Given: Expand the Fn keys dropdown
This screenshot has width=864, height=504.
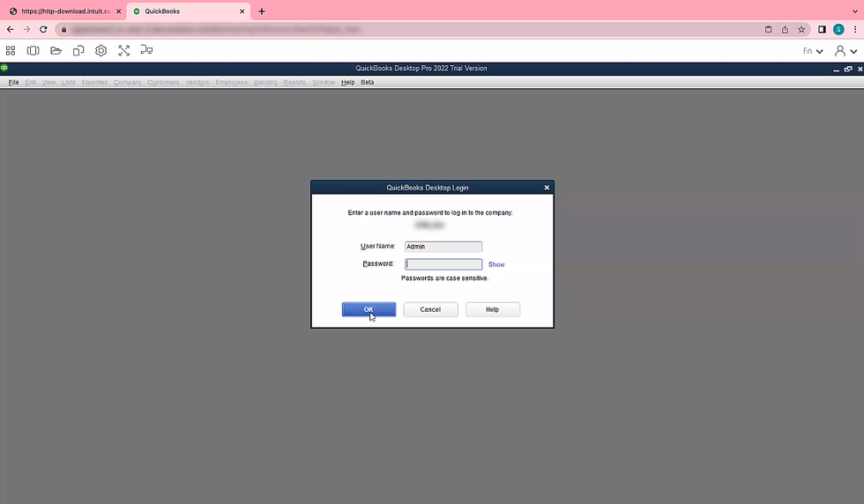Looking at the screenshot, I should pos(812,51).
